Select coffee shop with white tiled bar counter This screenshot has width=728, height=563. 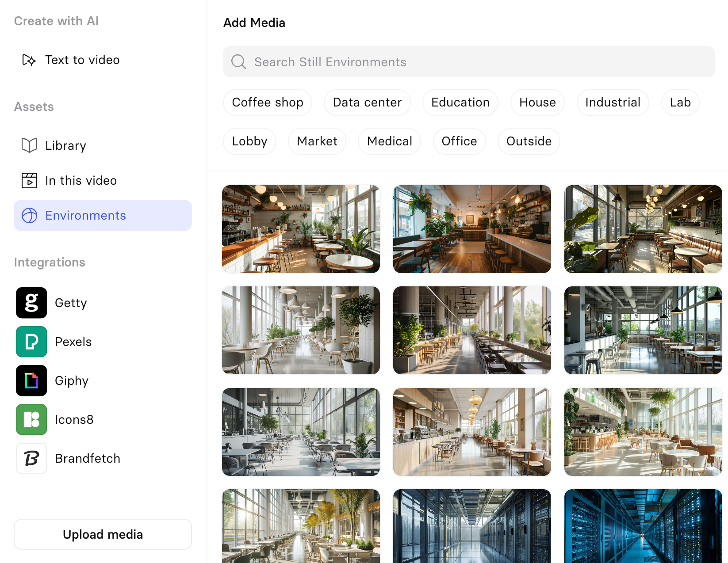point(301,229)
